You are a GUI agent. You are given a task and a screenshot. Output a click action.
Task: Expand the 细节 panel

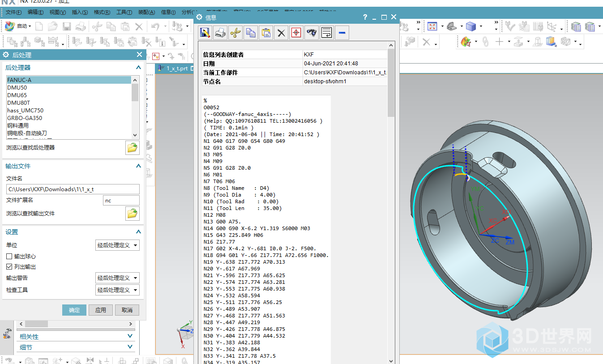pyautogui.click(x=130, y=347)
